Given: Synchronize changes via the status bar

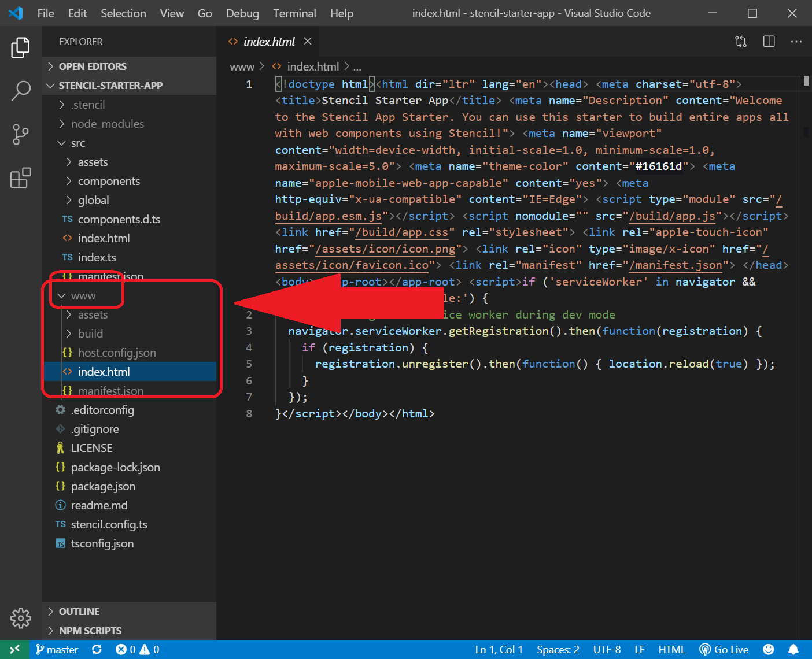Looking at the screenshot, I should click(97, 650).
